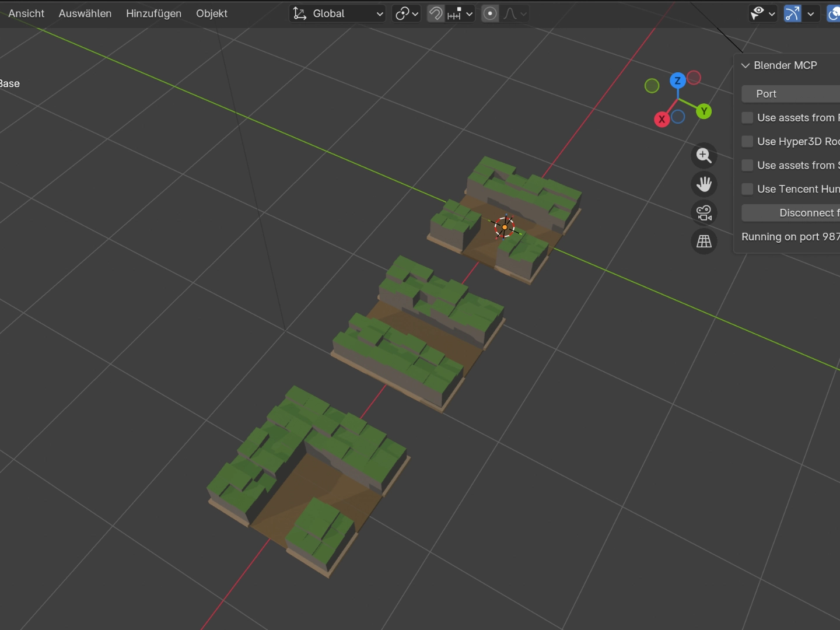Toggle proportional editing circle icon
Image resolution: width=840 pixels, height=630 pixels.
pos(491,13)
